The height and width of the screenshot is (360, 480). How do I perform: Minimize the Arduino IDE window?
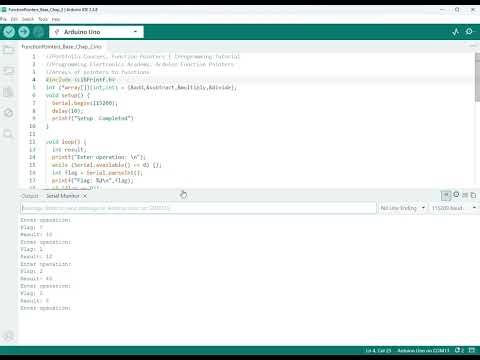pos(442,10)
